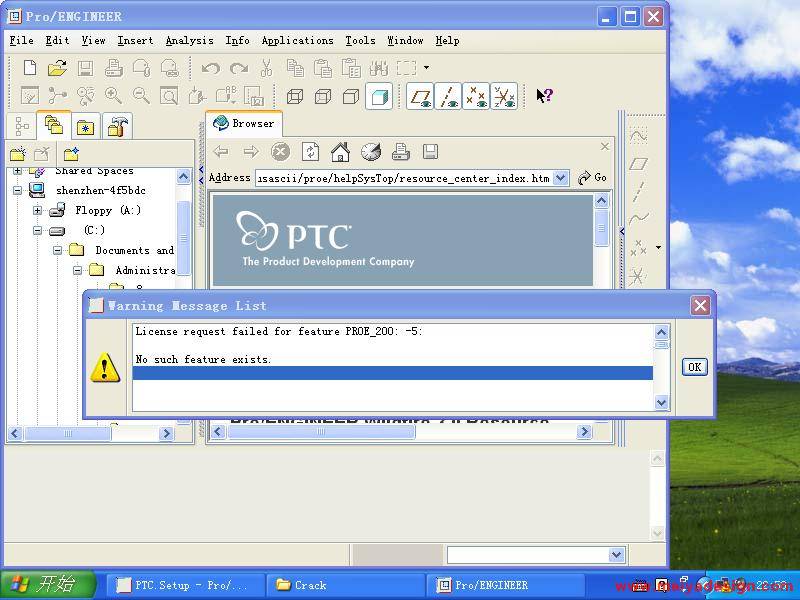Select the Shading display icon
The width and height of the screenshot is (800, 600).
pos(379,96)
